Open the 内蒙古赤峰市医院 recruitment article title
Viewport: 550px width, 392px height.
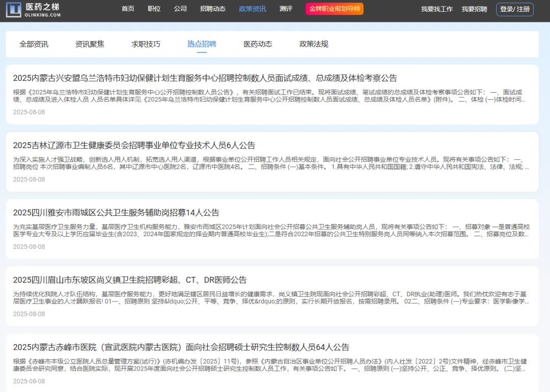[181, 347]
